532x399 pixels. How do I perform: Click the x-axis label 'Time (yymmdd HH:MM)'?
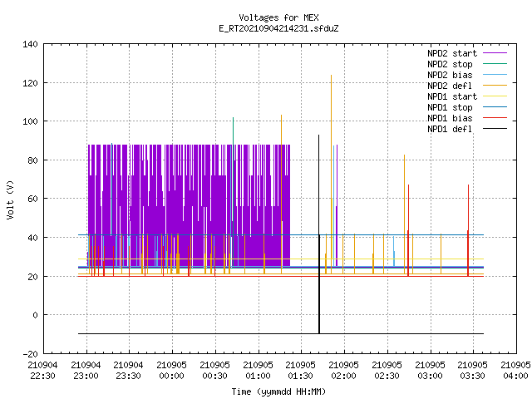[x=278, y=392]
